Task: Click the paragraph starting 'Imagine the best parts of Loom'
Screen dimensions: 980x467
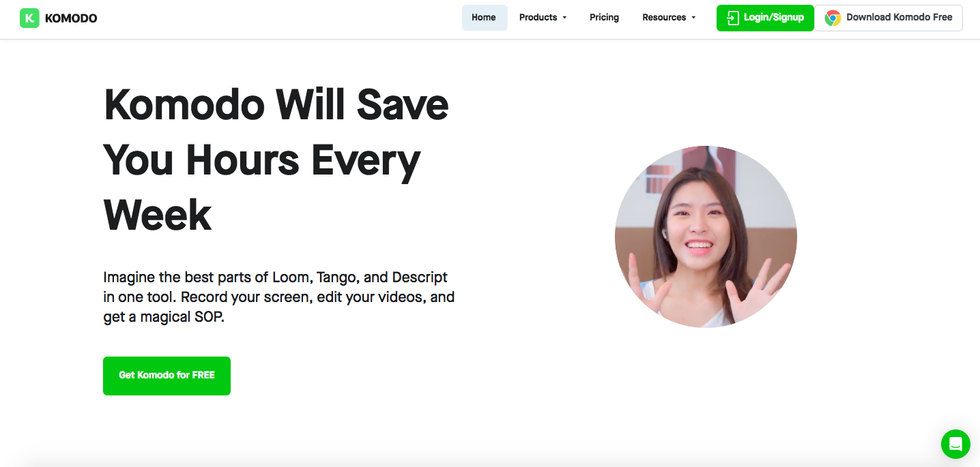Action: click(279, 297)
